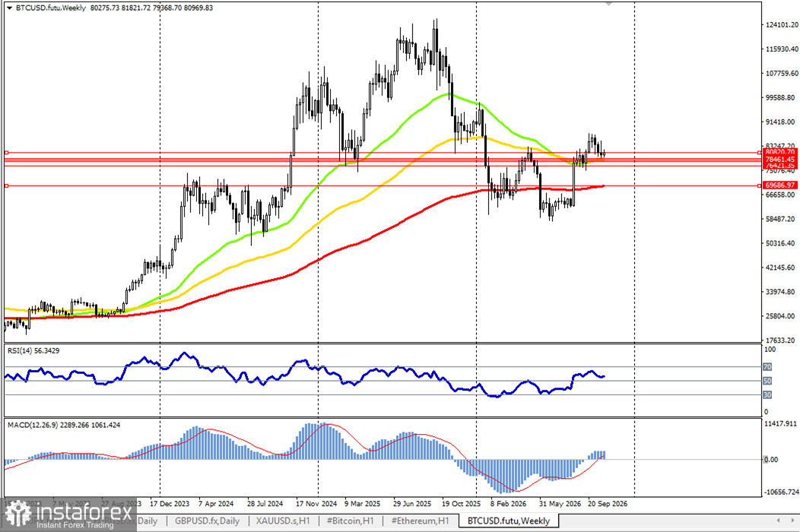Click the 17 Nov 2024 date label

pos(316,503)
